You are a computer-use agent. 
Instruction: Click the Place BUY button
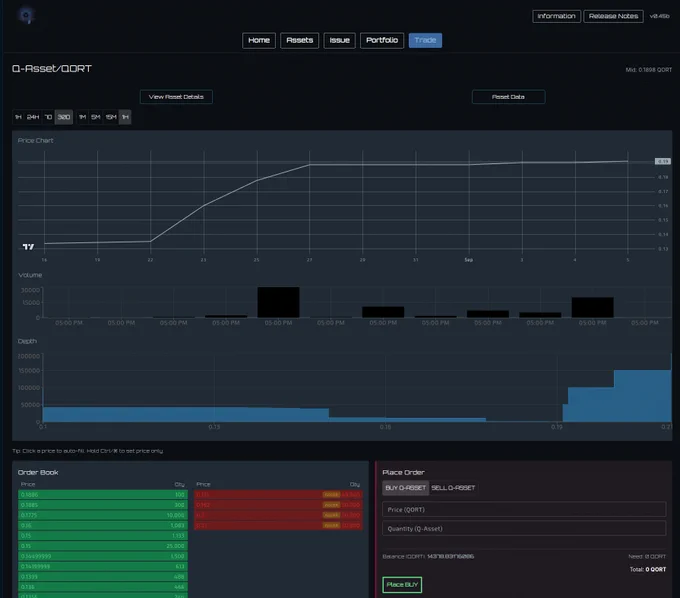point(402,585)
